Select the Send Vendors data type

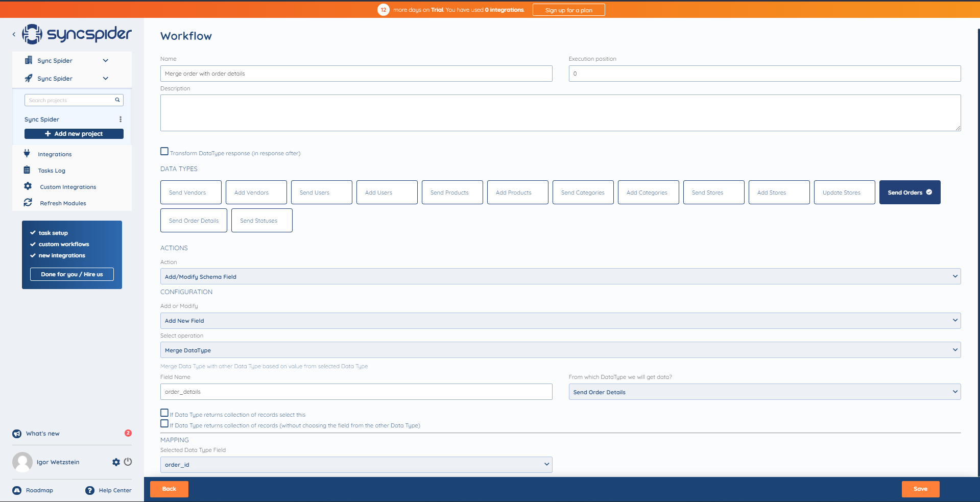(x=191, y=193)
